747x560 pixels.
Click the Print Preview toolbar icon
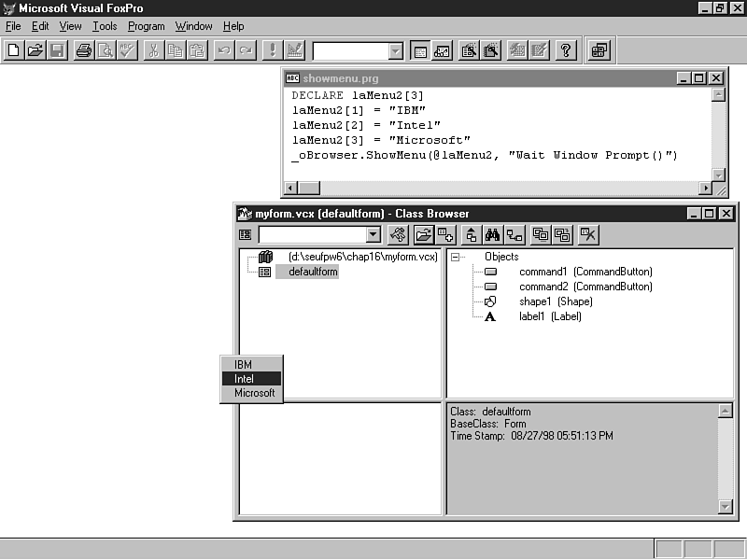point(106,50)
